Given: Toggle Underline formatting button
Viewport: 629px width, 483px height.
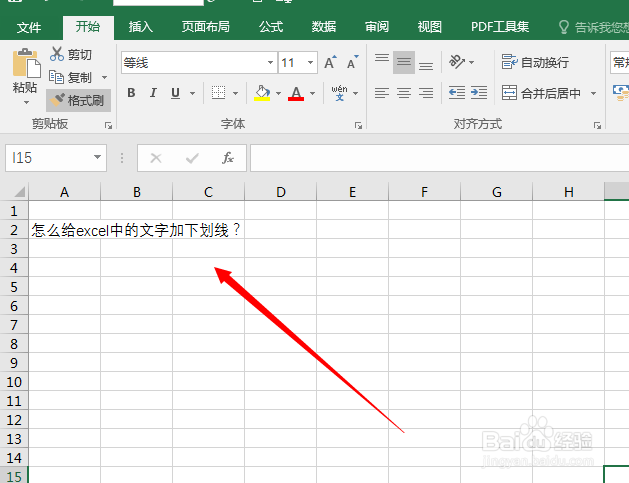Looking at the screenshot, I should coord(175,93).
